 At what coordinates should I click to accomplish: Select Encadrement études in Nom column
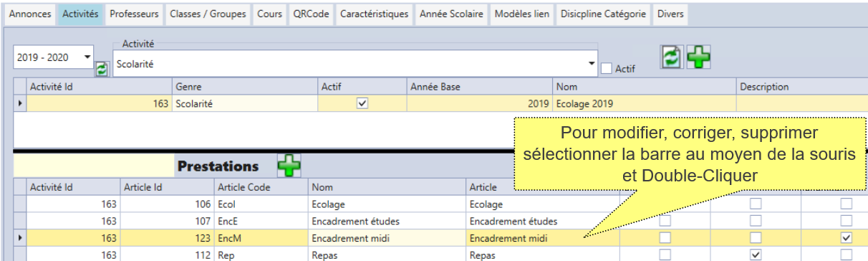(x=387, y=221)
